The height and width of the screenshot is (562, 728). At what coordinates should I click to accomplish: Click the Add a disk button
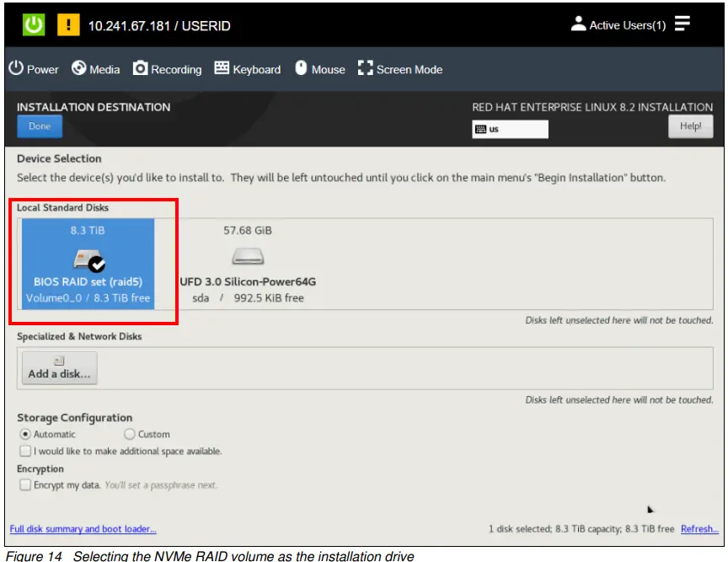pyautogui.click(x=60, y=368)
